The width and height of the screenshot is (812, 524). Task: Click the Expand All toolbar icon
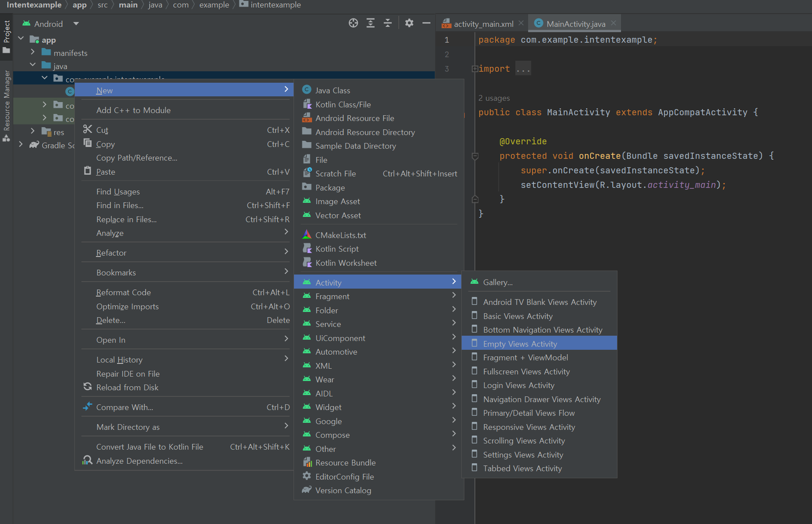371,23
